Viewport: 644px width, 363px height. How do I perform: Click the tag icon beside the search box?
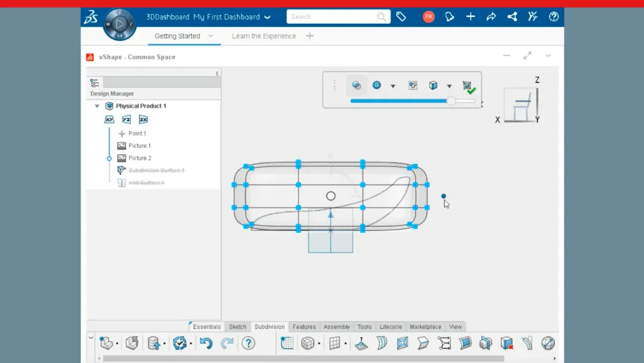point(401,17)
